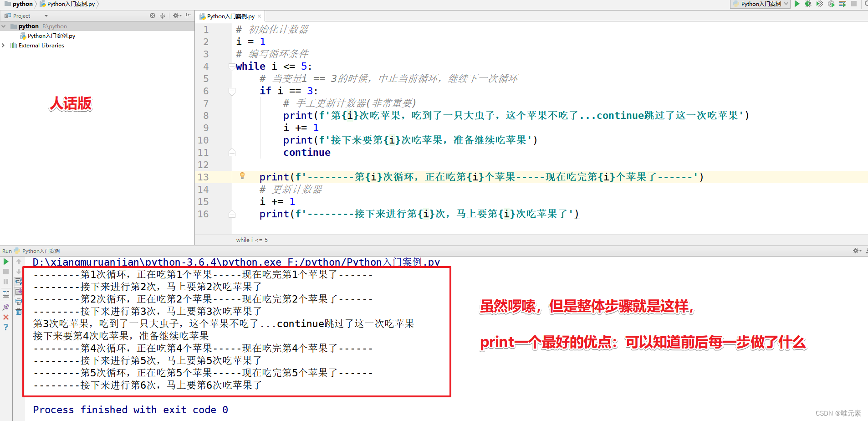
Task: Click the python.exe command line in console
Action: pyautogui.click(x=236, y=262)
